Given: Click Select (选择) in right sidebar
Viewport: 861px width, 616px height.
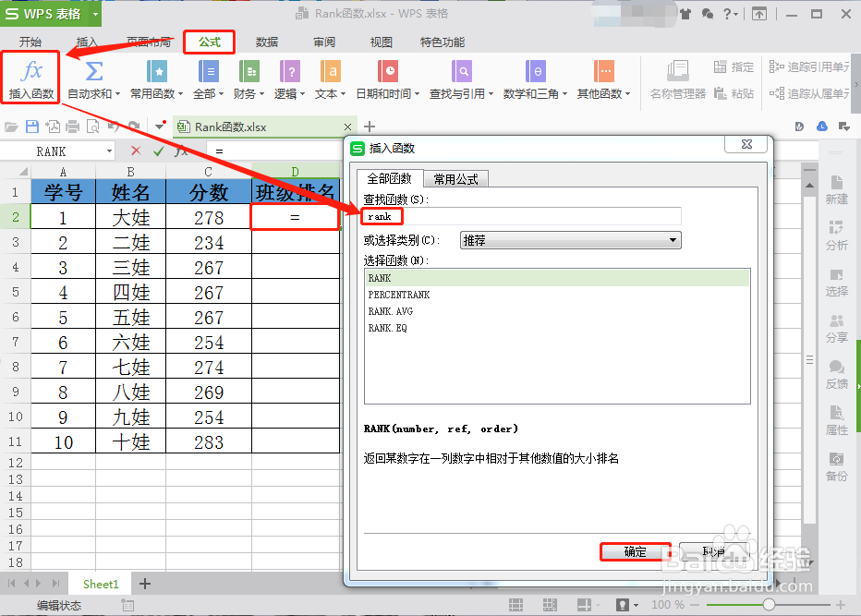Looking at the screenshot, I should coord(837,283).
